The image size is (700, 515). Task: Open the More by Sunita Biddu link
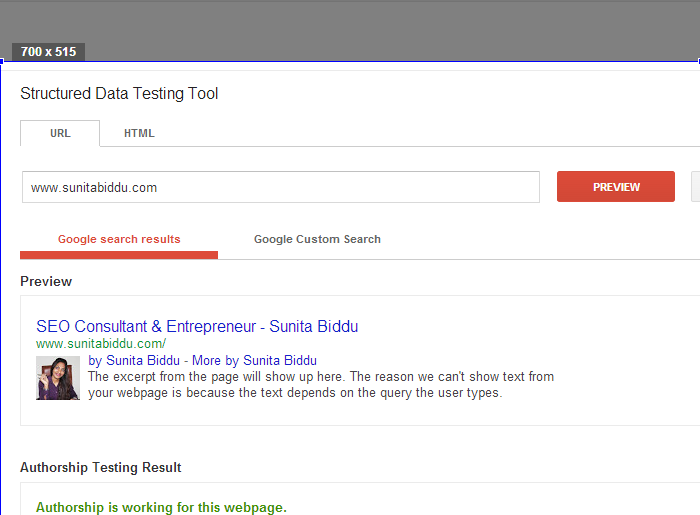click(x=254, y=360)
